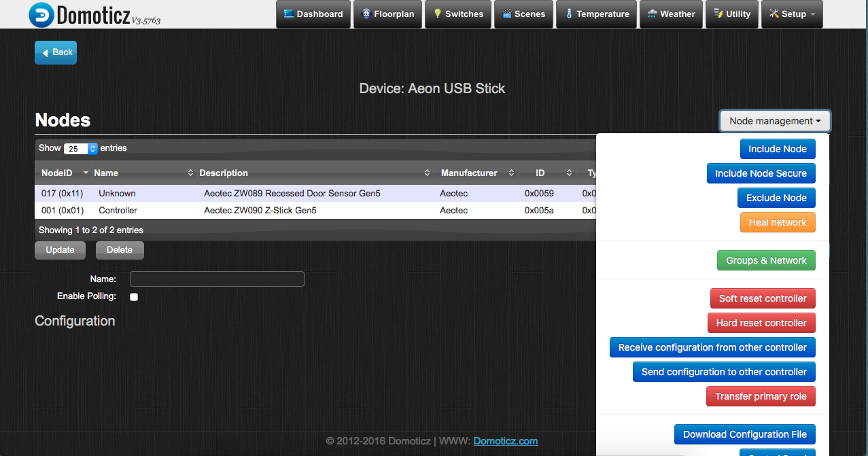Image resolution: width=868 pixels, height=456 pixels.
Task: Click Aeotec ZW090 Z-Stick Gen5 description
Action: (260, 211)
